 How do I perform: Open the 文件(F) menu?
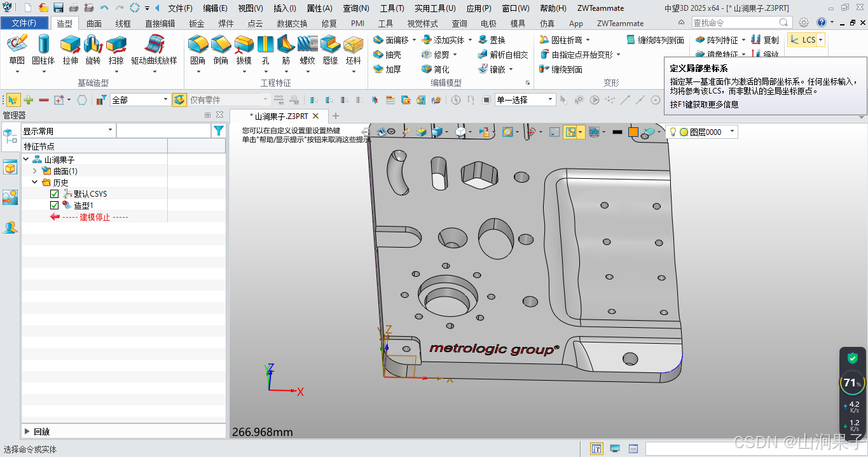point(180,8)
